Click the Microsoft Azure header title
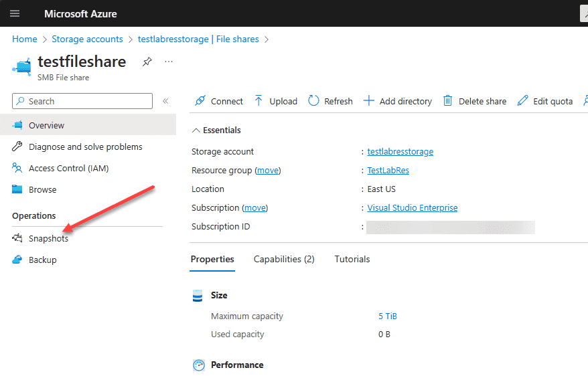This screenshot has width=588, height=378. pos(80,14)
